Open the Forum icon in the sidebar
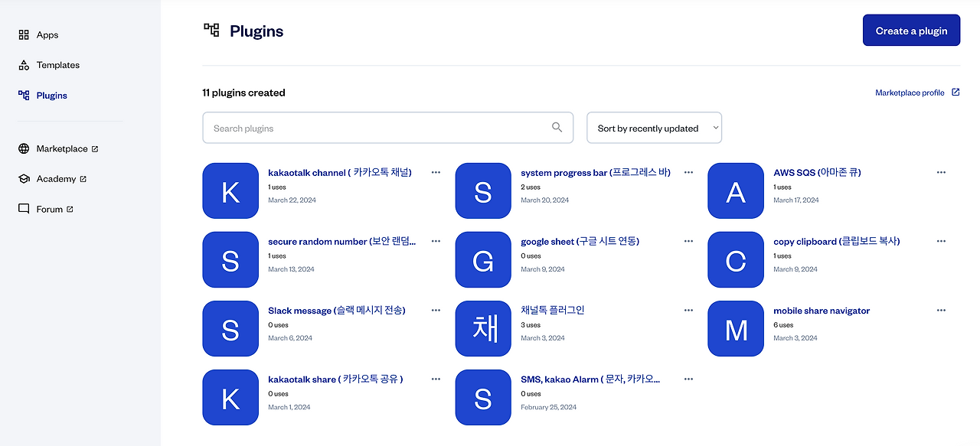The width and height of the screenshot is (980, 446). tap(23, 208)
